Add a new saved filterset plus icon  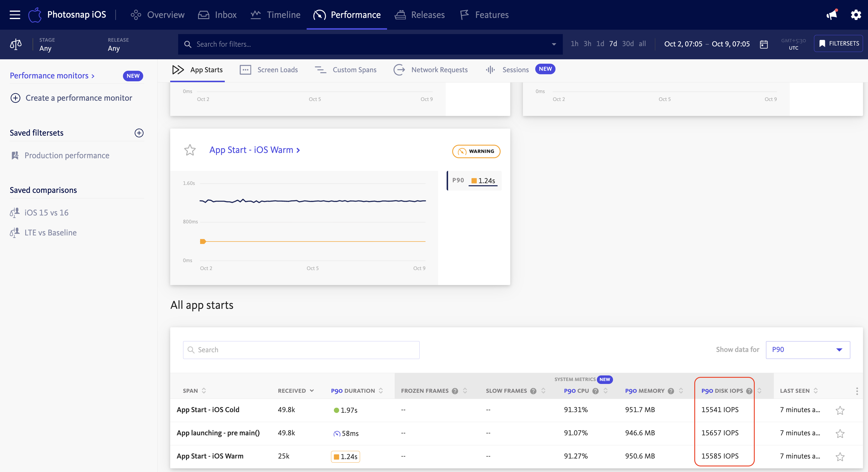139,133
